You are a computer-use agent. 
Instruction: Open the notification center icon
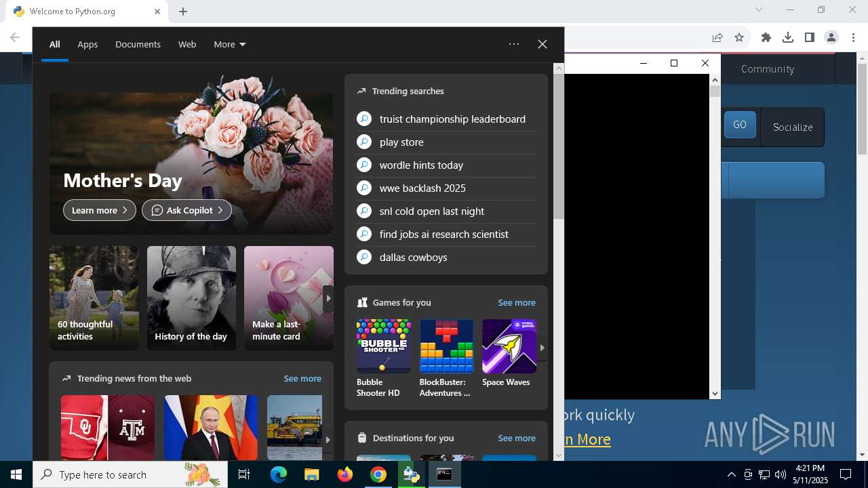click(x=846, y=475)
